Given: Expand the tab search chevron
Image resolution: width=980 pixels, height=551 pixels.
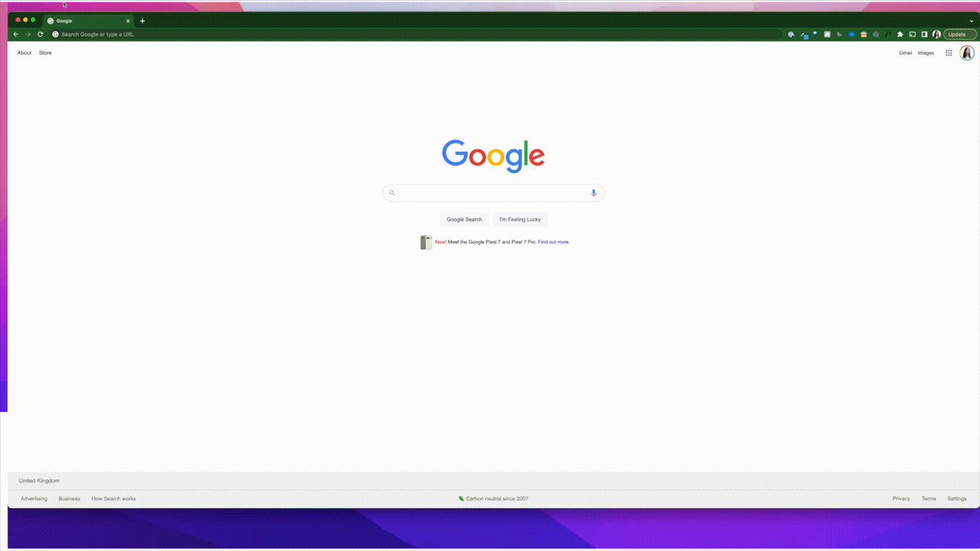Looking at the screenshot, I should pos(971,20).
